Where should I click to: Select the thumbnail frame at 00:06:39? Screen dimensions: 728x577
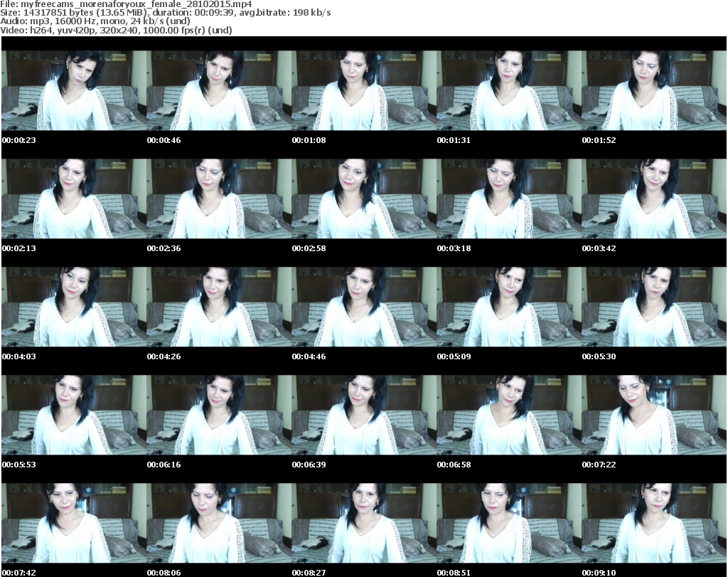(364, 415)
